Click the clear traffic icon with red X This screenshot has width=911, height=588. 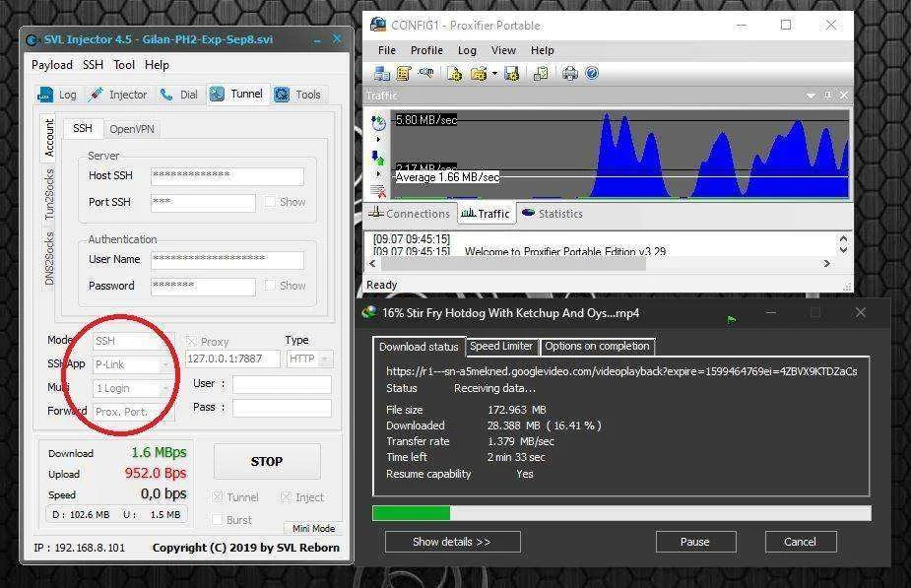(378, 190)
